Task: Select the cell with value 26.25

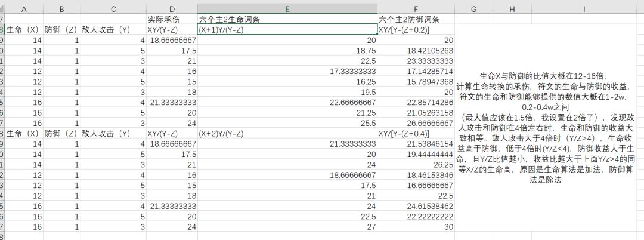Action: [416, 165]
